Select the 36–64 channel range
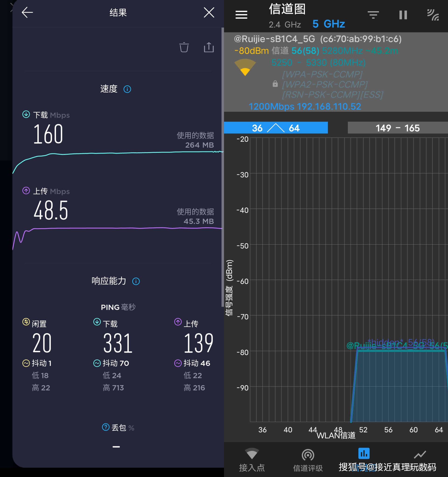 (276, 128)
